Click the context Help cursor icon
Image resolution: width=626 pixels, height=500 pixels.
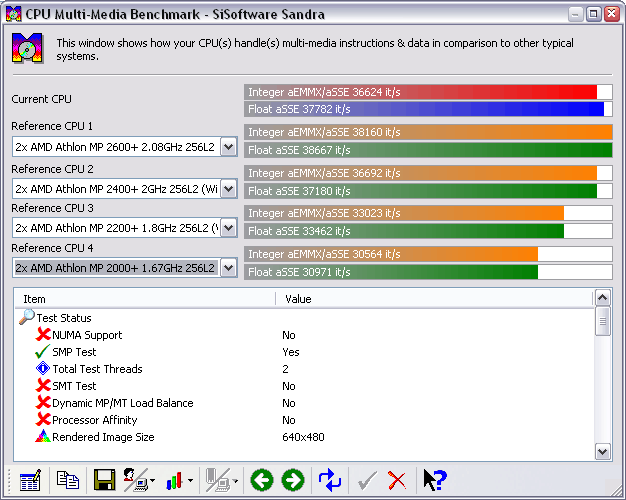434,480
